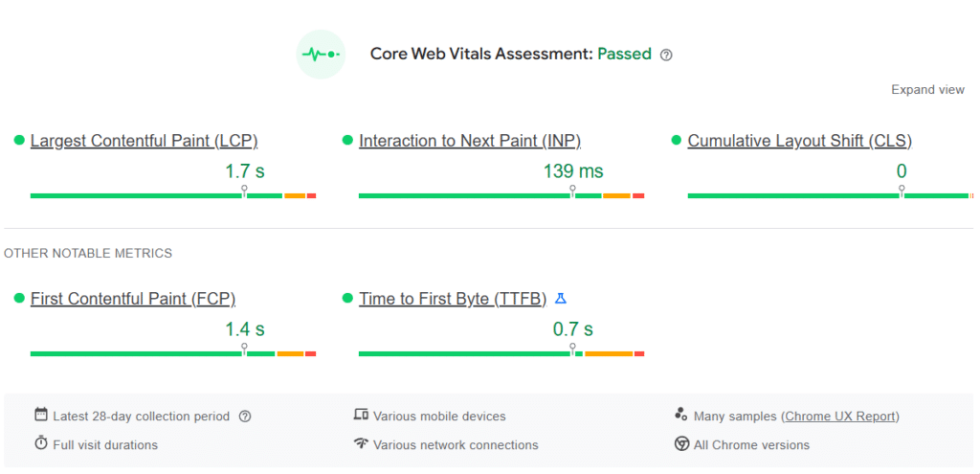Open the Core Web Vitals Assessment help icon
Image resolution: width=980 pixels, height=474 pixels.
point(666,55)
